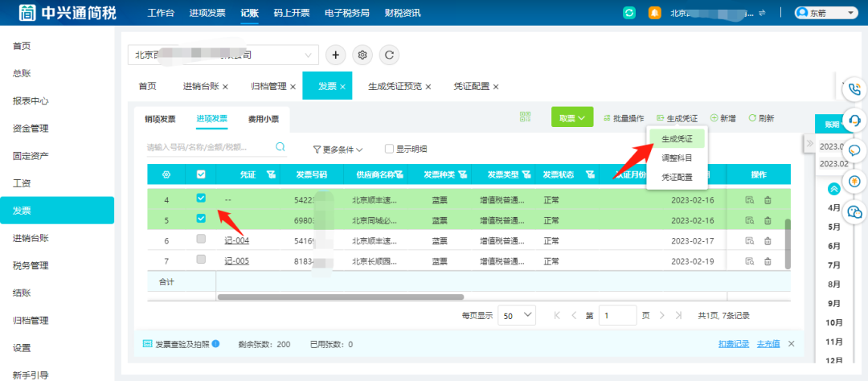868x381 pixels.
Task: Click the company switch arrows icon
Action: [x=762, y=13]
